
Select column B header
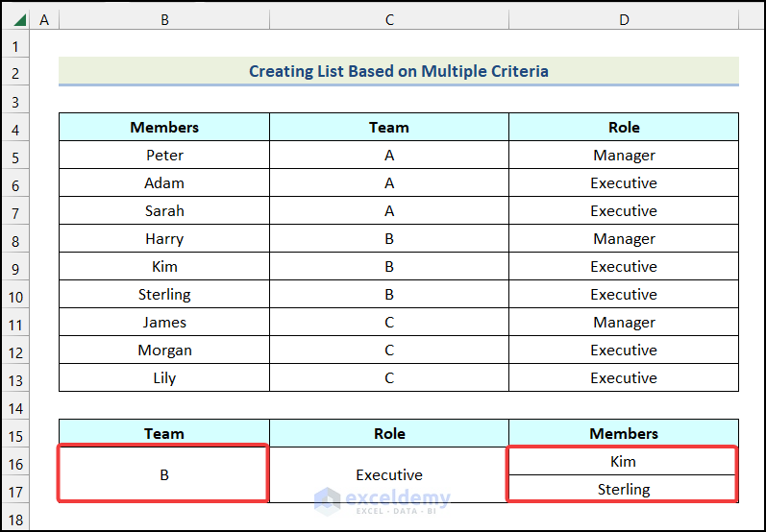(x=164, y=19)
